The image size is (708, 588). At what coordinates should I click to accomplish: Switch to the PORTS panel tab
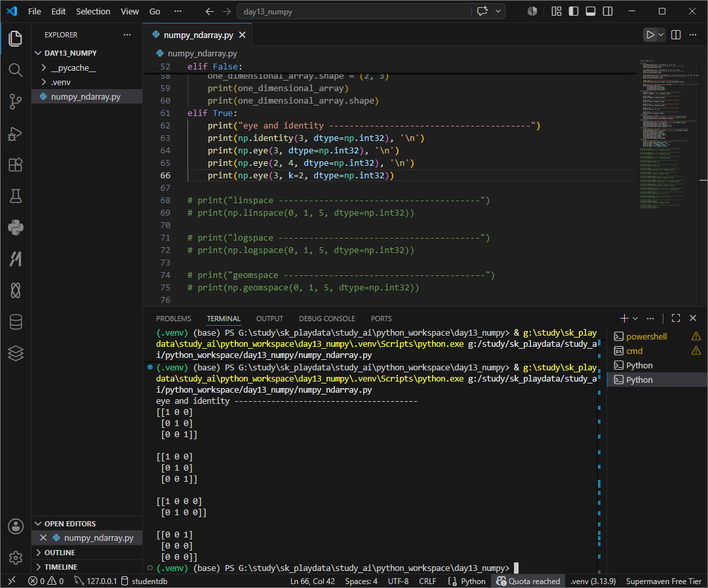pyautogui.click(x=381, y=319)
